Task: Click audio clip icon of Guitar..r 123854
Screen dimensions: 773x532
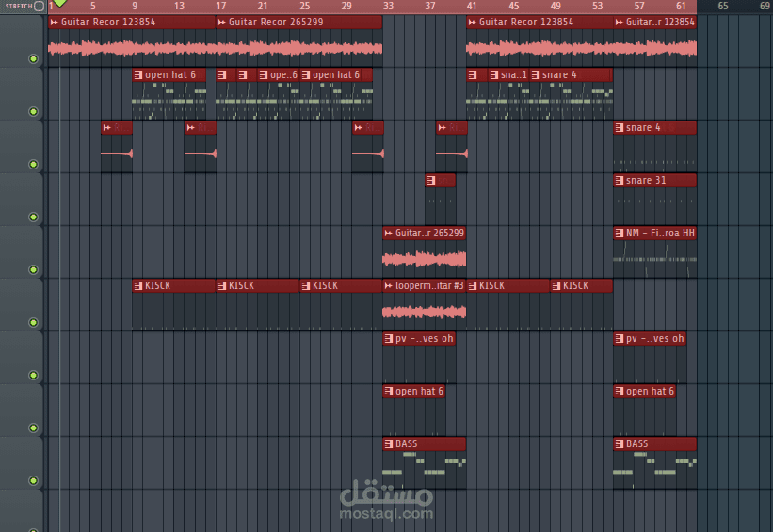Action: 620,23
